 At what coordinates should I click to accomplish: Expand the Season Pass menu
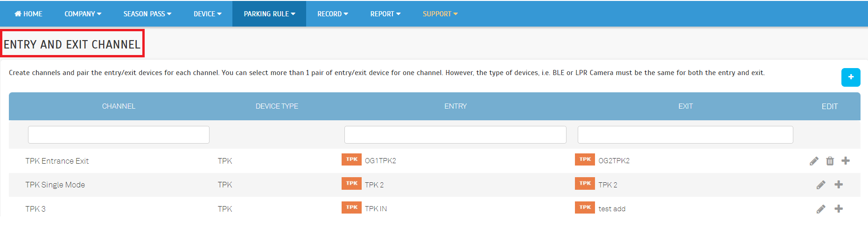pyautogui.click(x=147, y=14)
